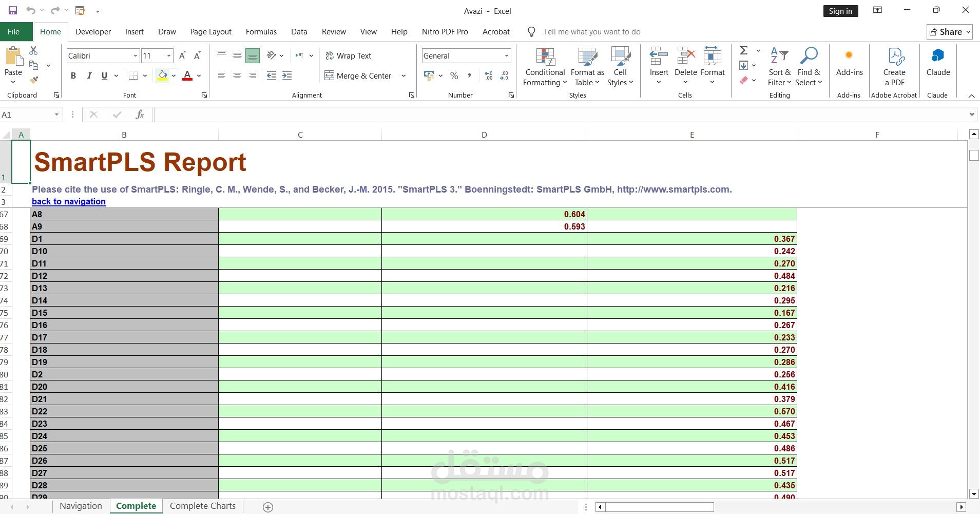The height and width of the screenshot is (514, 980).
Task: Open the Fill down arrow icon
Action: (743, 65)
